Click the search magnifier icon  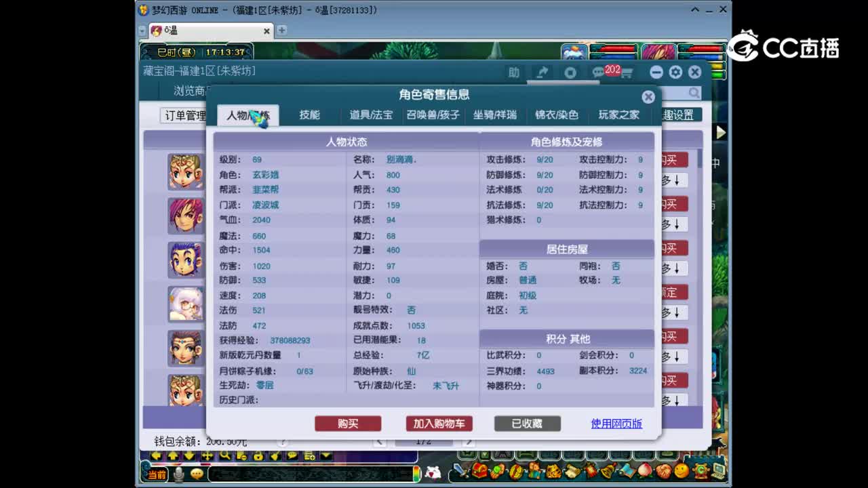coord(694,93)
